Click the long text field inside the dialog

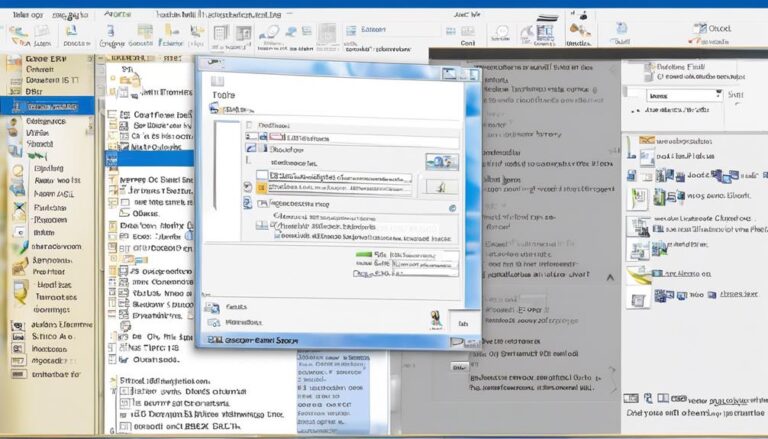[340, 177]
